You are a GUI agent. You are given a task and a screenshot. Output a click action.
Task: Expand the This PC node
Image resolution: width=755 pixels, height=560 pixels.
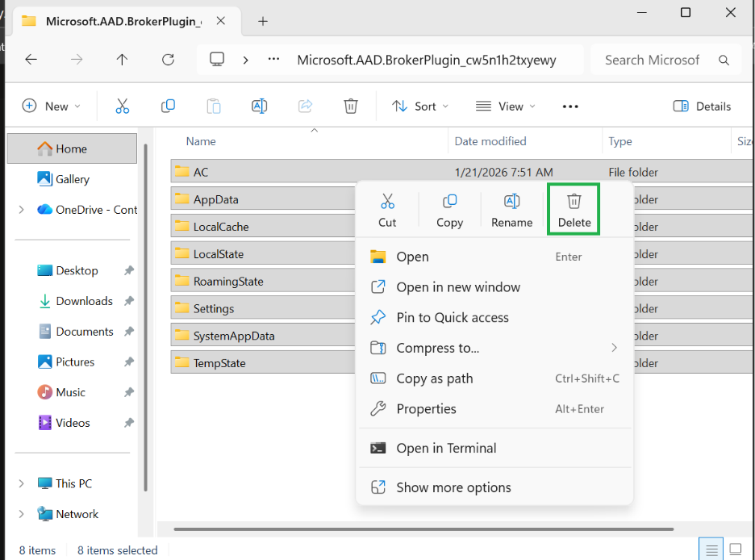click(21, 483)
